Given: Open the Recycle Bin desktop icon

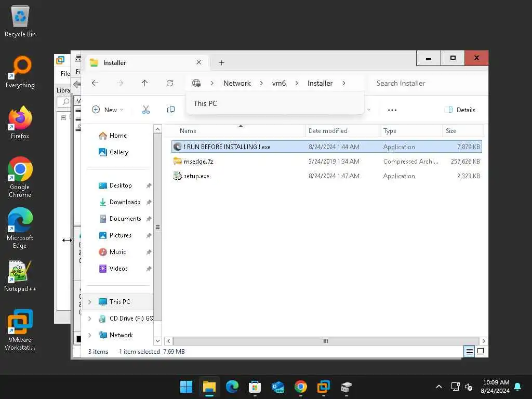Looking at the screenshot, I should (20, 21).
